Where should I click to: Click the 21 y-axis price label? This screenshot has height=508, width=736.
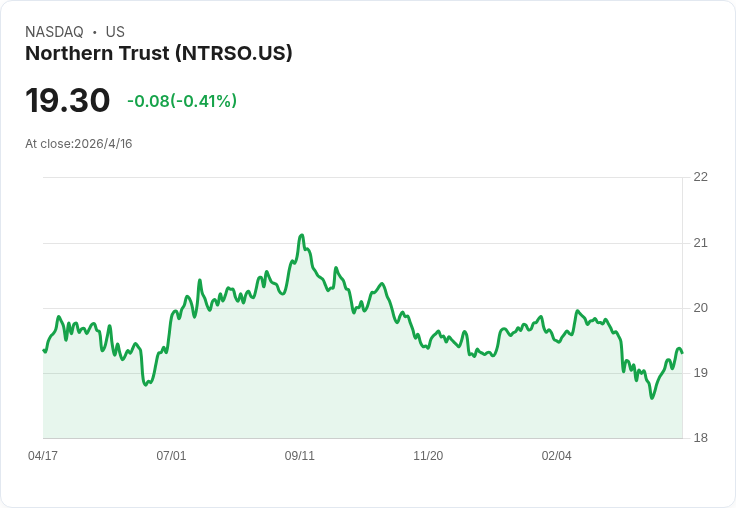[x=700, y=243]
